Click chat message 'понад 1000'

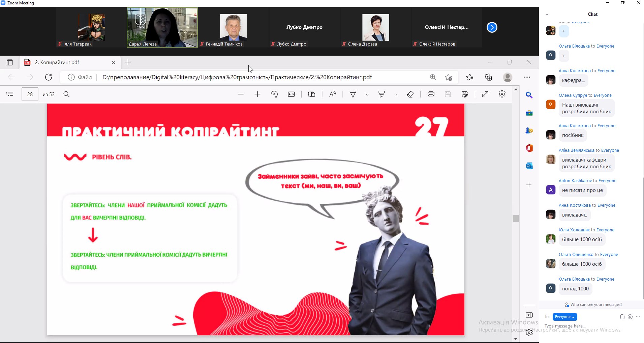576,289
